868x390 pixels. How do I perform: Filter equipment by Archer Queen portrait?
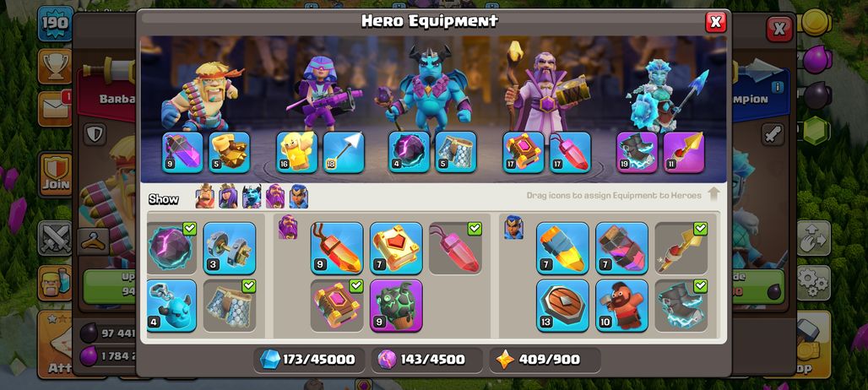pyautogui.click(x=228, y=197)
